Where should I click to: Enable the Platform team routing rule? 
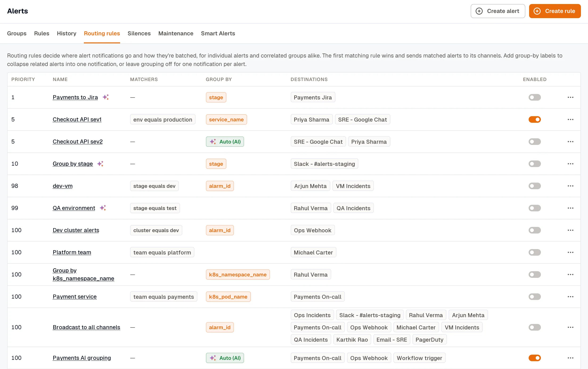tap(535, 252)
